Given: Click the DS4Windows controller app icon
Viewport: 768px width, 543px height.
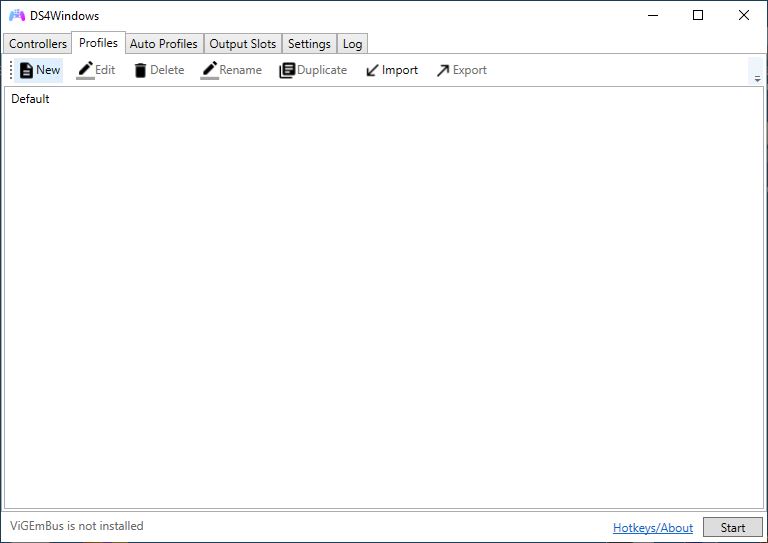Looking at the screenshot, I should (17, 16).
